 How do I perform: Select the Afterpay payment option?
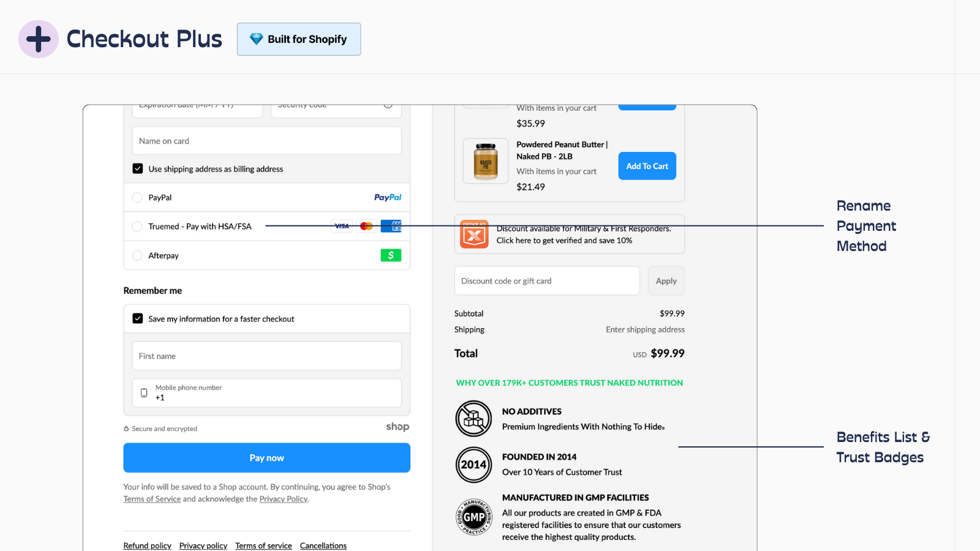[x=137, y=255]
